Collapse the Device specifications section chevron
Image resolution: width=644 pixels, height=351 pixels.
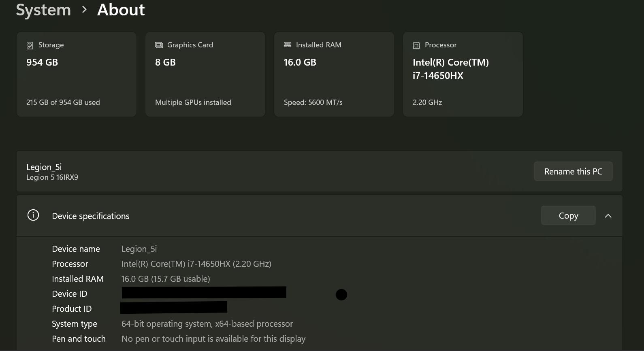click(608, 216)
